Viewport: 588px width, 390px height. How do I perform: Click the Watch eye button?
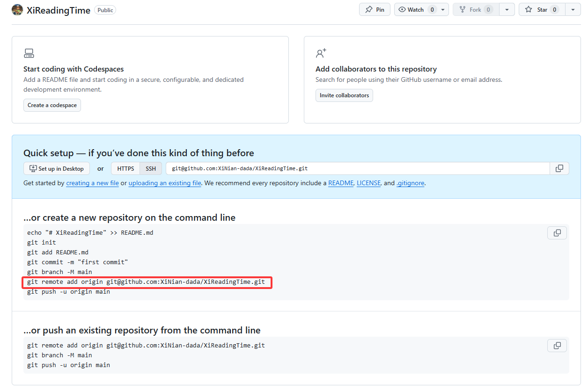tap(411, 9)
